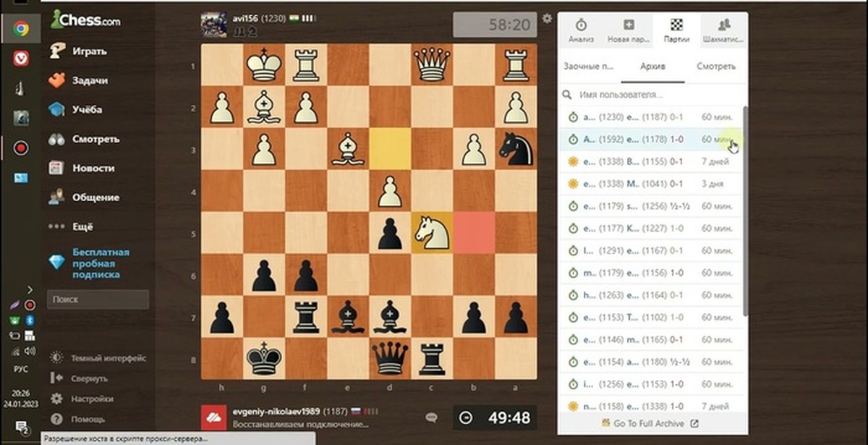Switch to Анализ tab
The width and height of the screenshot is (868, 445).
[582, 30]
